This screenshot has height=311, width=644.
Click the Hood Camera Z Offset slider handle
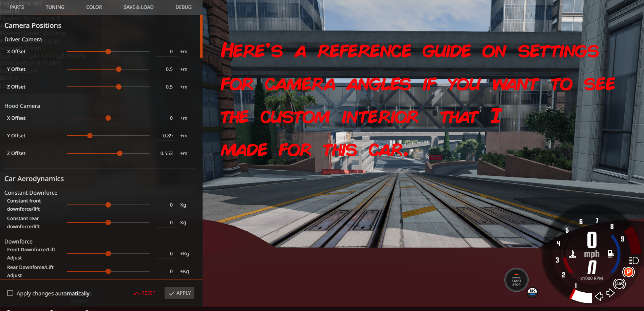click(120, 153)
